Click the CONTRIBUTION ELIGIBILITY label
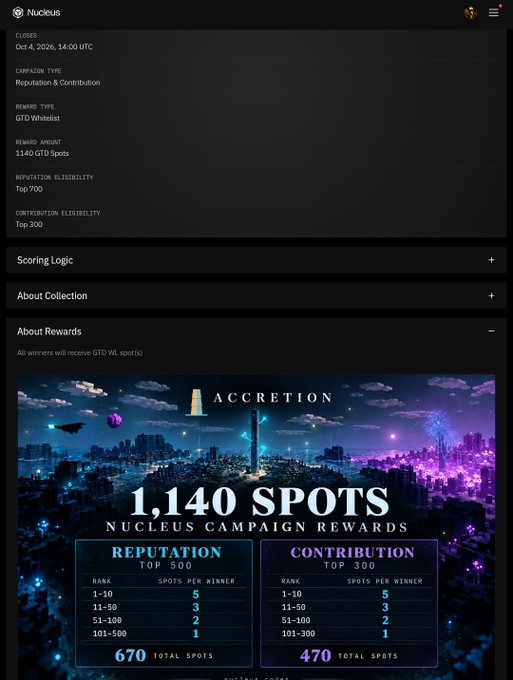Viewport: 513px width, 680px height. [58, 213]
